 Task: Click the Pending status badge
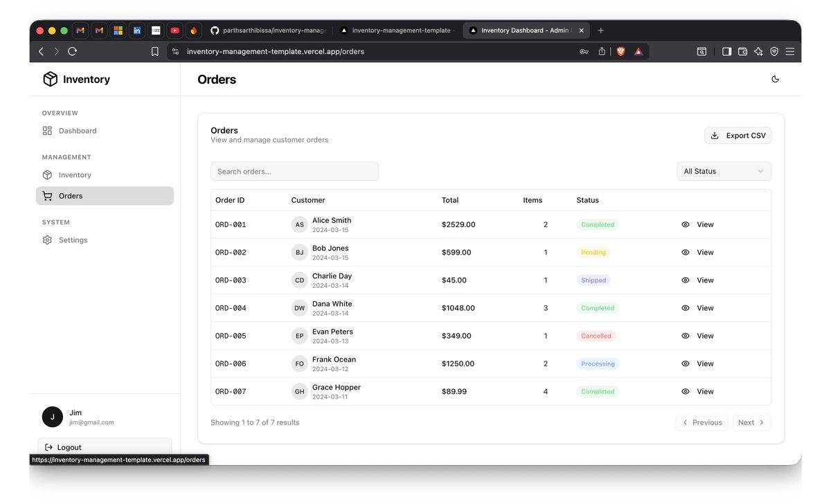[593, 253]
